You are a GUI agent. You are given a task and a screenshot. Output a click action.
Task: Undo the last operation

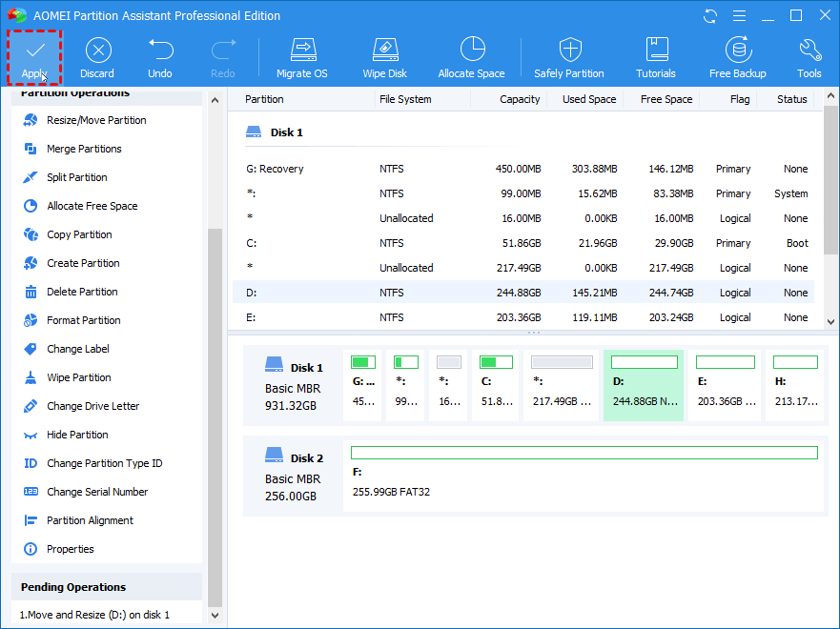pos(160,58)
